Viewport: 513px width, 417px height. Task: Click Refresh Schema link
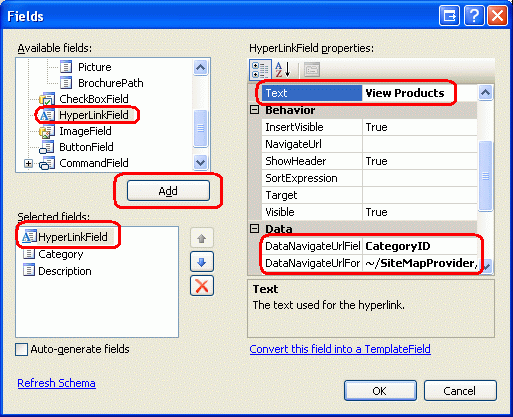click(56, 383)
